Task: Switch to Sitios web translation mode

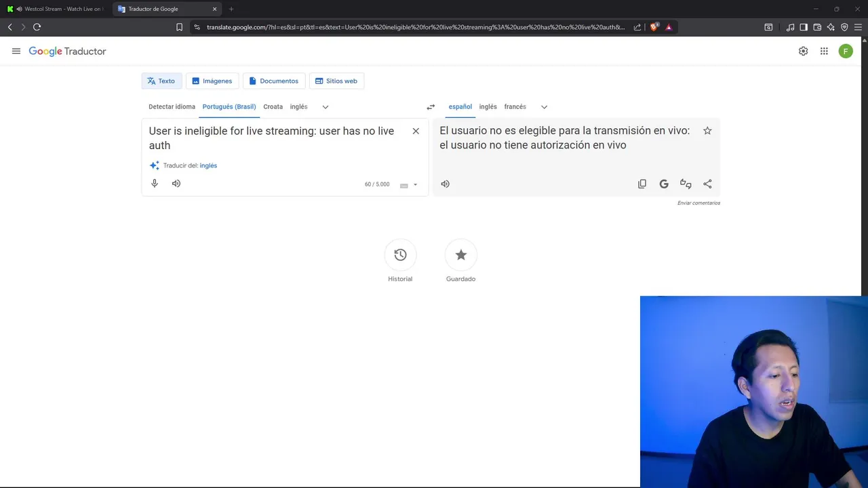Action: click(336, 81)
